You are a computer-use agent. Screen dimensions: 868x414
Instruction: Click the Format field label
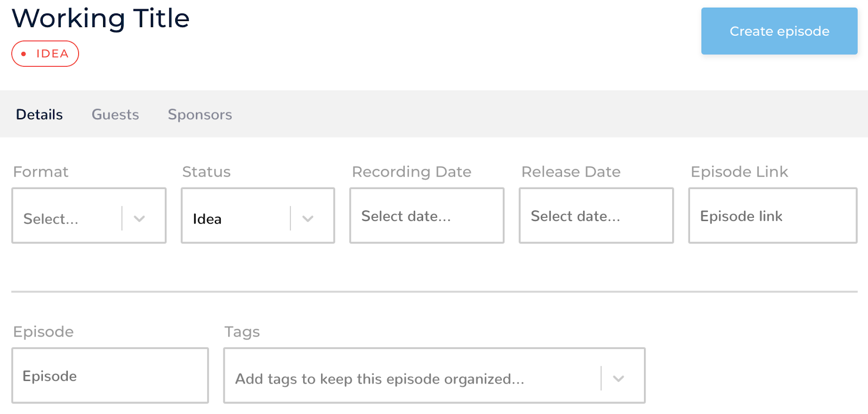[41, 172]
